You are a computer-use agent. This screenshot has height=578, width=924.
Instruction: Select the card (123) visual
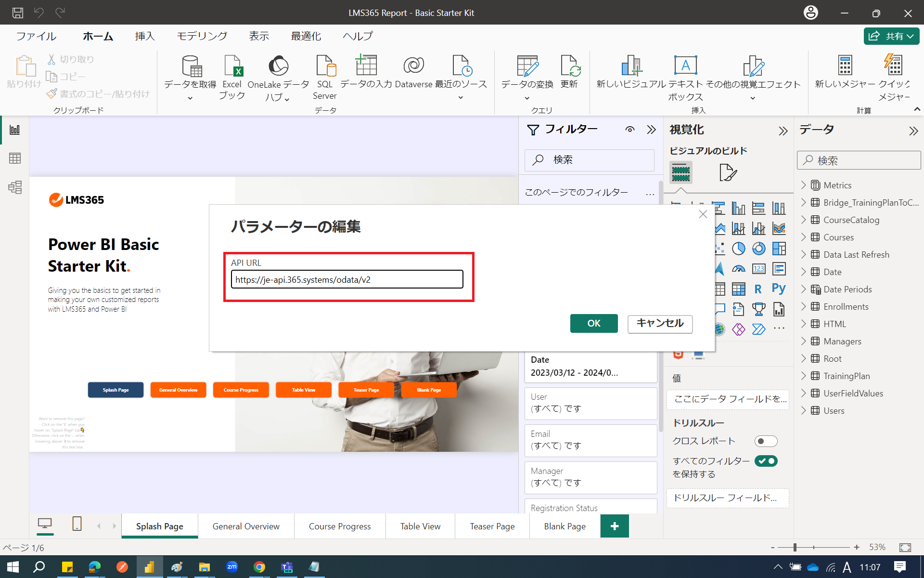click(759, 269)
